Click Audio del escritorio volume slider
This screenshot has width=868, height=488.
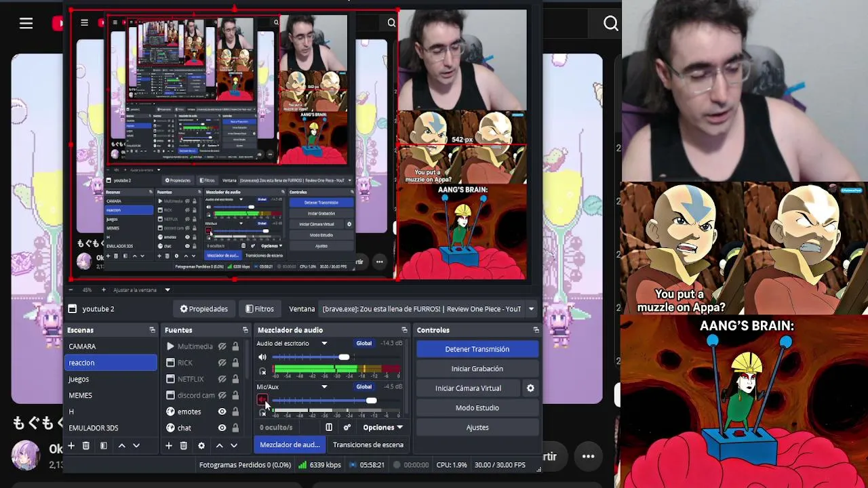pyautogui.click(x=335, y=357)
